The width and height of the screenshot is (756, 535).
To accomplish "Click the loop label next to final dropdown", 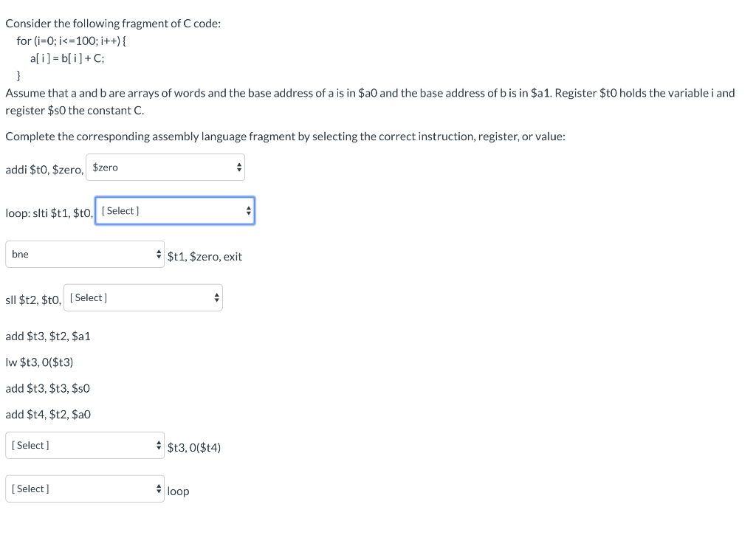I will click(x=177, y=491).
